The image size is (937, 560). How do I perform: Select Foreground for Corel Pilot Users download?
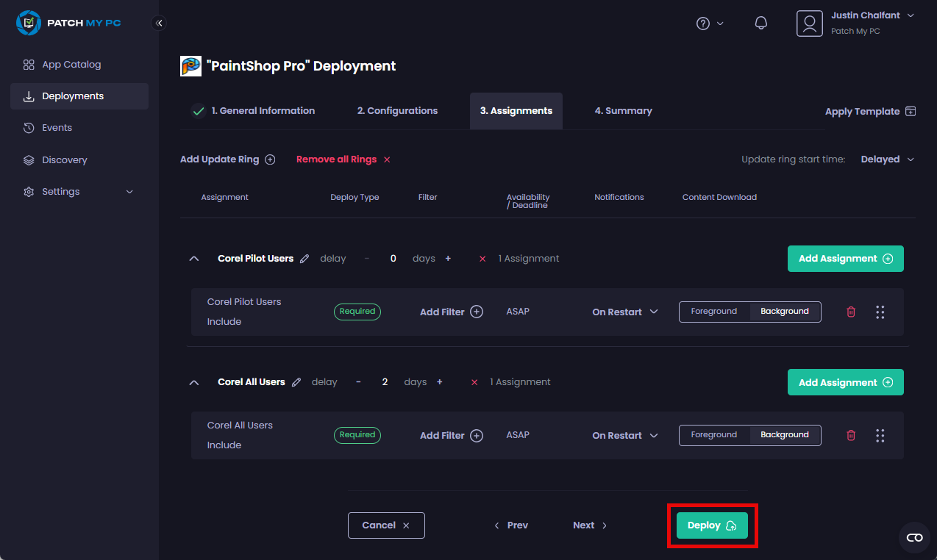click(713, 312)
